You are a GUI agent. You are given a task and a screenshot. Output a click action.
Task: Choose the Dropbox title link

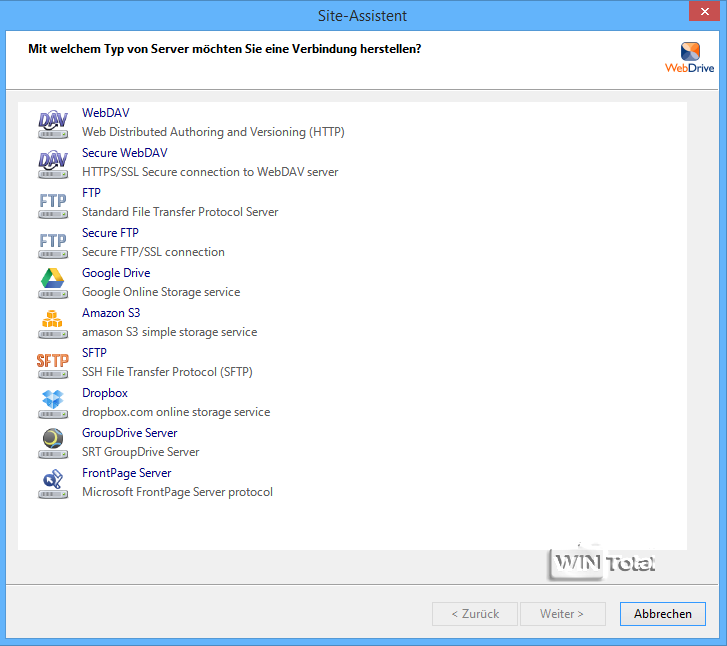105,393
